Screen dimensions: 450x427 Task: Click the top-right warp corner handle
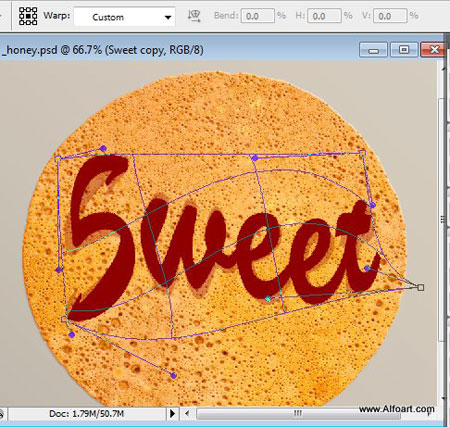[363, 153]
